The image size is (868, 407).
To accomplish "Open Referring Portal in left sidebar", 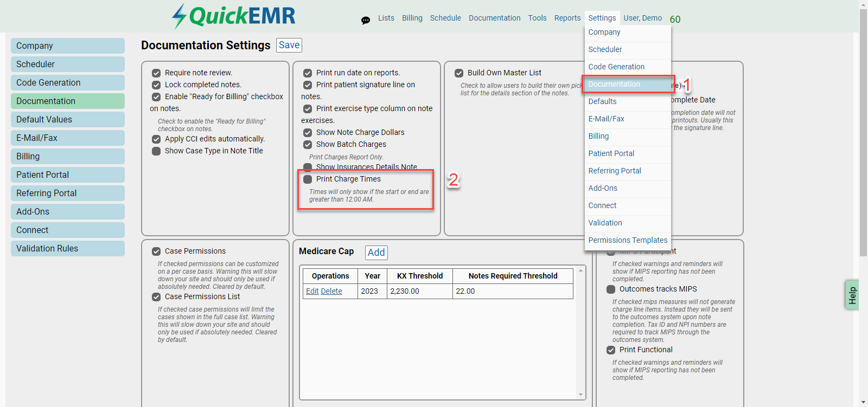I will (68, 193).
